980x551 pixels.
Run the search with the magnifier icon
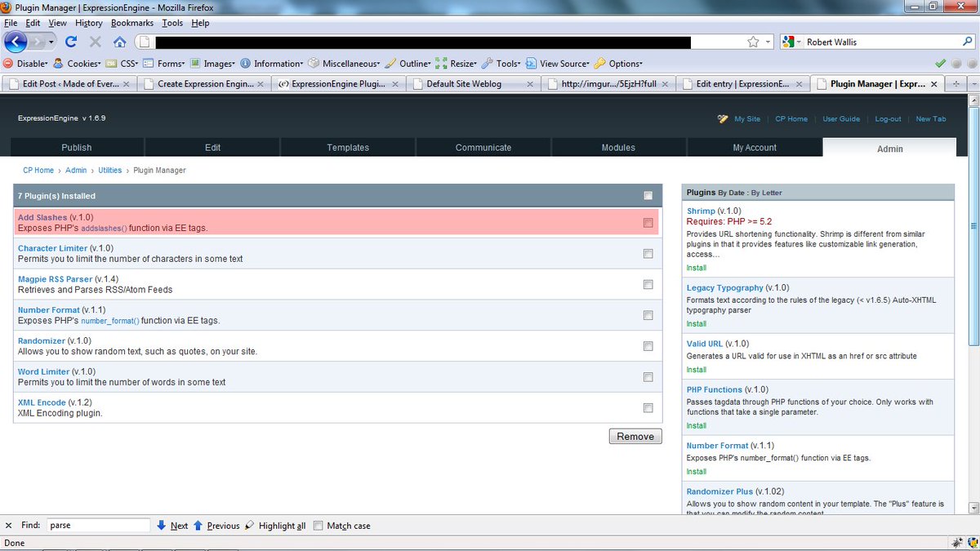click(x=968, y=42)
